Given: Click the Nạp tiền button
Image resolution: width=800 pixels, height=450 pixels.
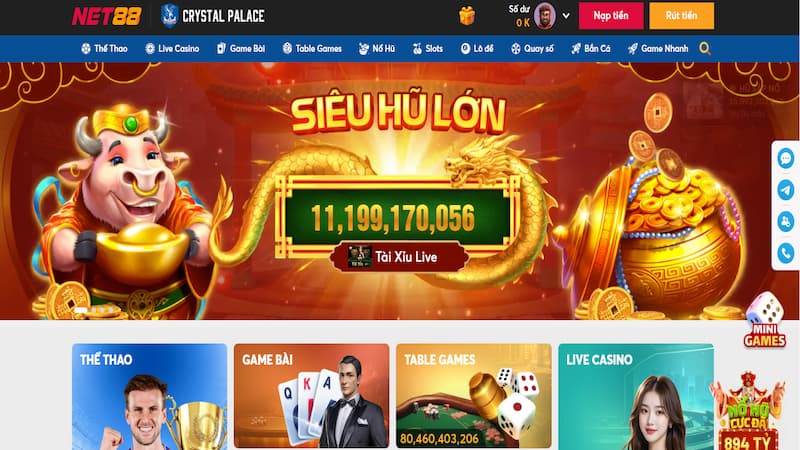Looking at the screenshot, I should (611, 16).
